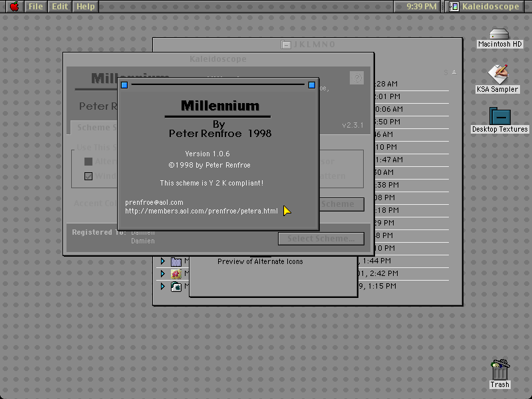Viewport: 532px width, 399px height.
Task: Expand the row dated 1:15 PM in JKLMNO
Action: pos(163,287)
